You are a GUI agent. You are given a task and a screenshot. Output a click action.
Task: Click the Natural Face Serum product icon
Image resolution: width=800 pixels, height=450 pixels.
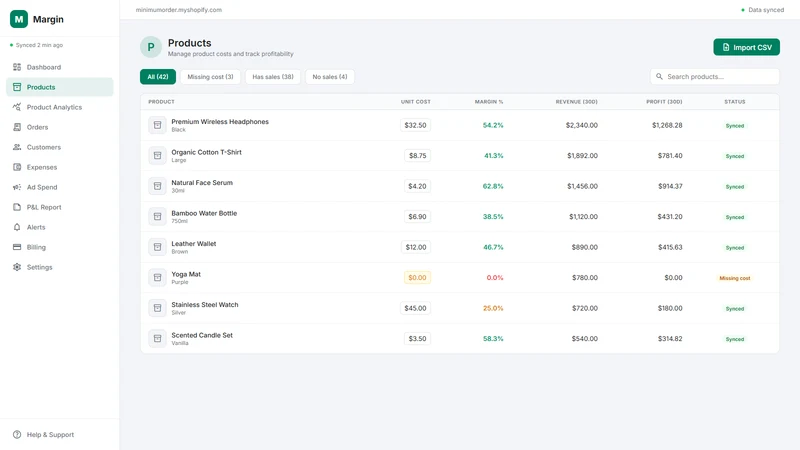tap(157, 186)
